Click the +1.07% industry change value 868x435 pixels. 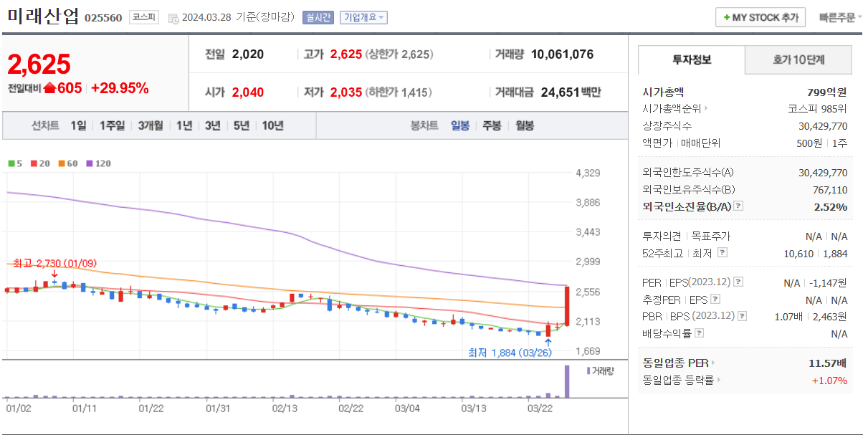tap(829, 381)
